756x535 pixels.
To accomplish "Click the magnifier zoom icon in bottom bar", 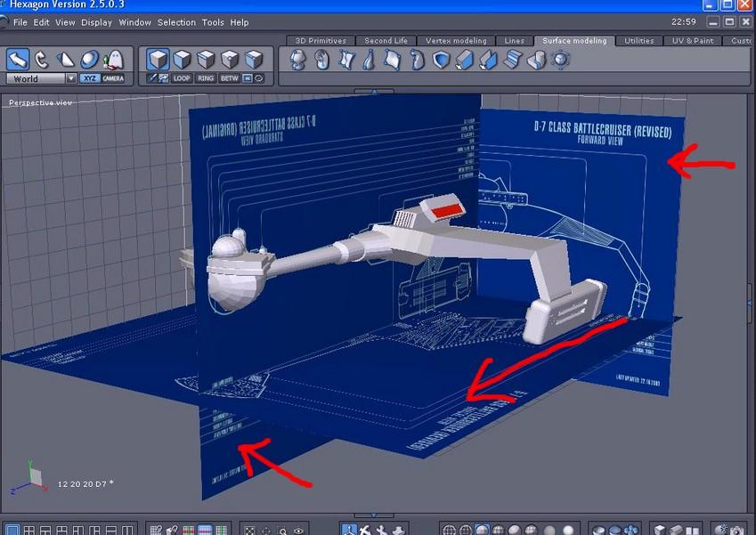I will [282, 531].
